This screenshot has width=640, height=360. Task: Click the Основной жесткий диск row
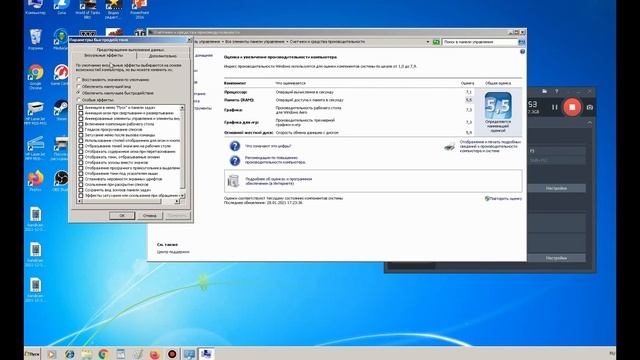349,133
